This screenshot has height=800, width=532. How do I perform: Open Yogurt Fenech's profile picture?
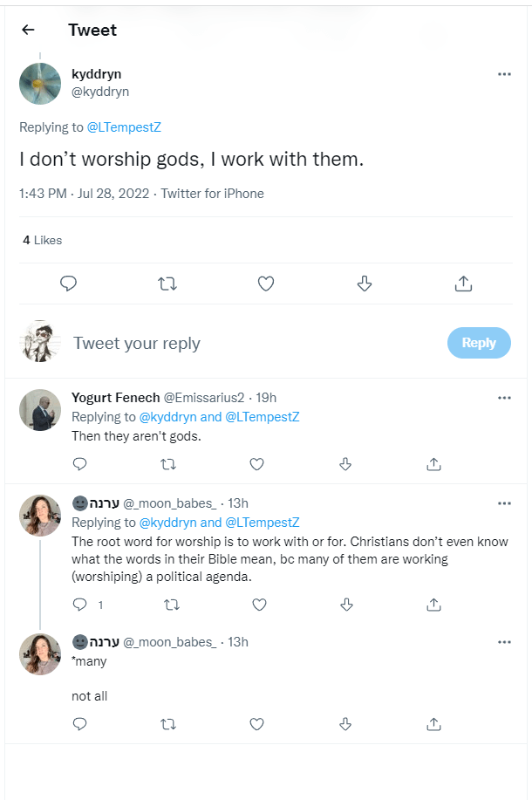click(40, 410)
